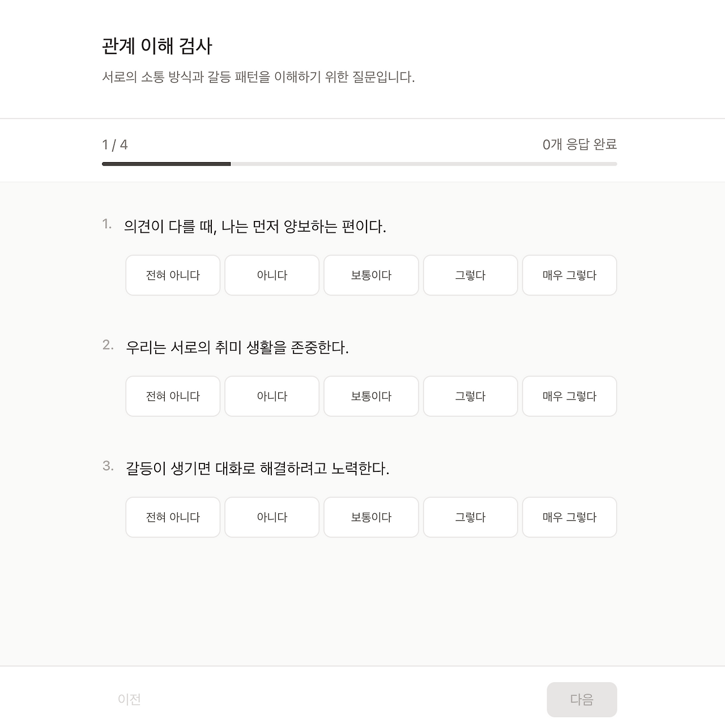
Task: Select '그렇다' for question 3
Action: 470,517
